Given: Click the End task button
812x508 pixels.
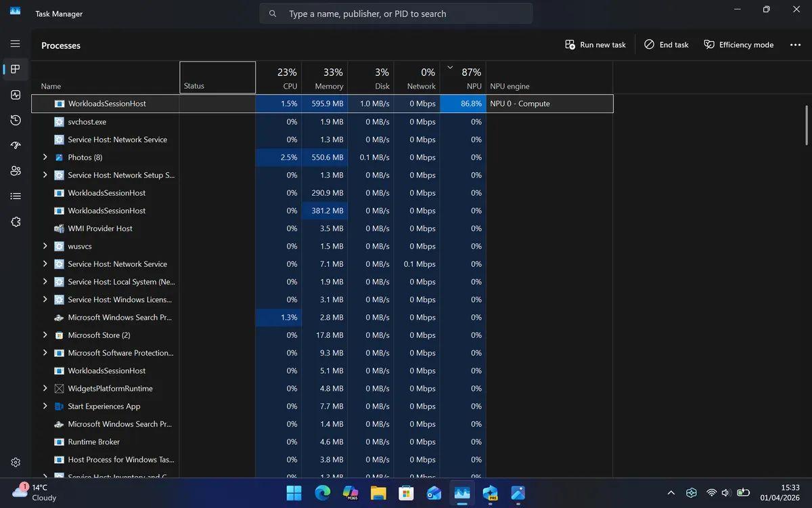Looking at the screenshot, I should (666, 44).
